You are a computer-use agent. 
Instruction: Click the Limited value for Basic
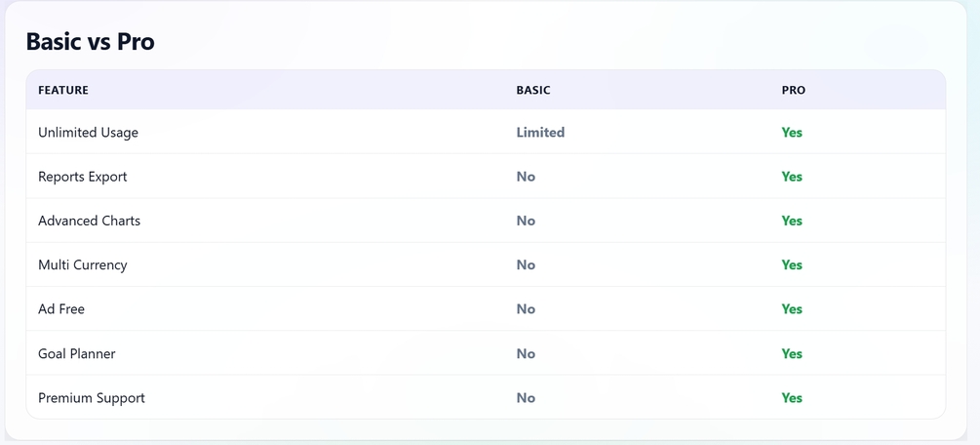click(540, 132)
